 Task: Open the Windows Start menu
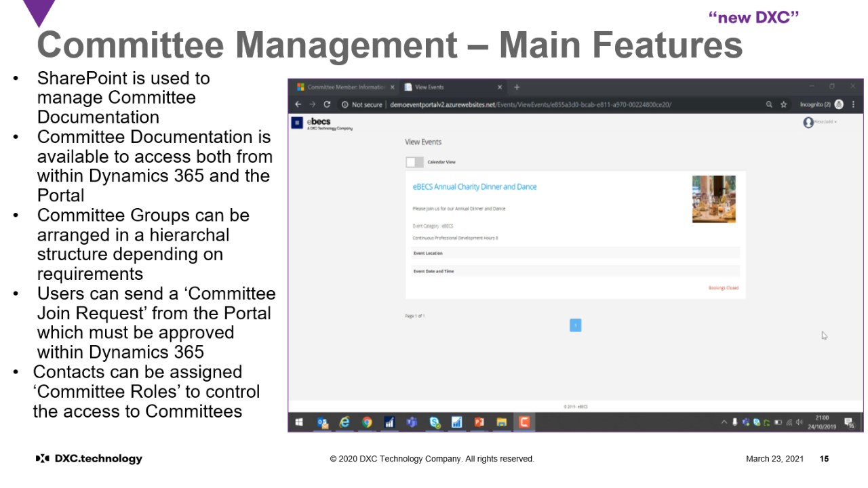299,422
